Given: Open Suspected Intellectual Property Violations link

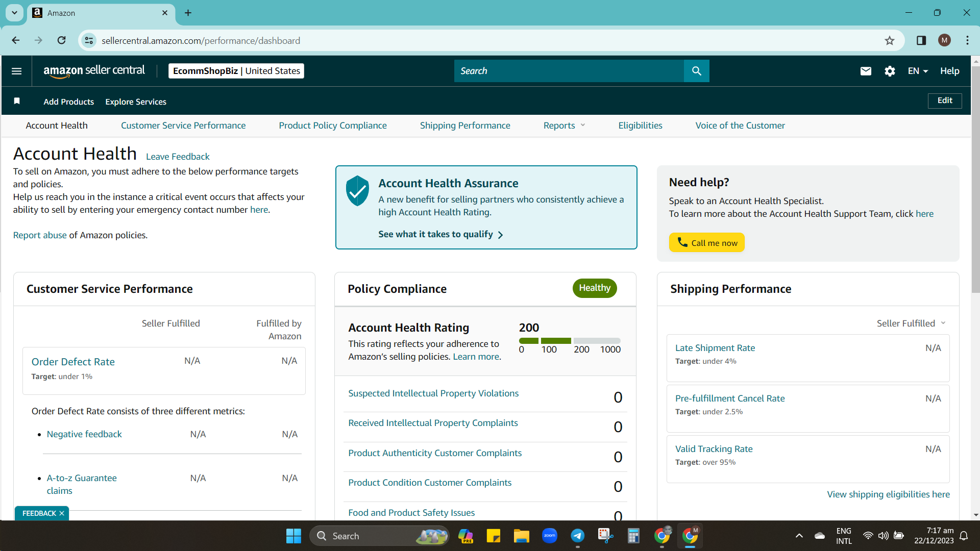Looking at the screenshot, I should pyautogui.click(x=433, y=393).
